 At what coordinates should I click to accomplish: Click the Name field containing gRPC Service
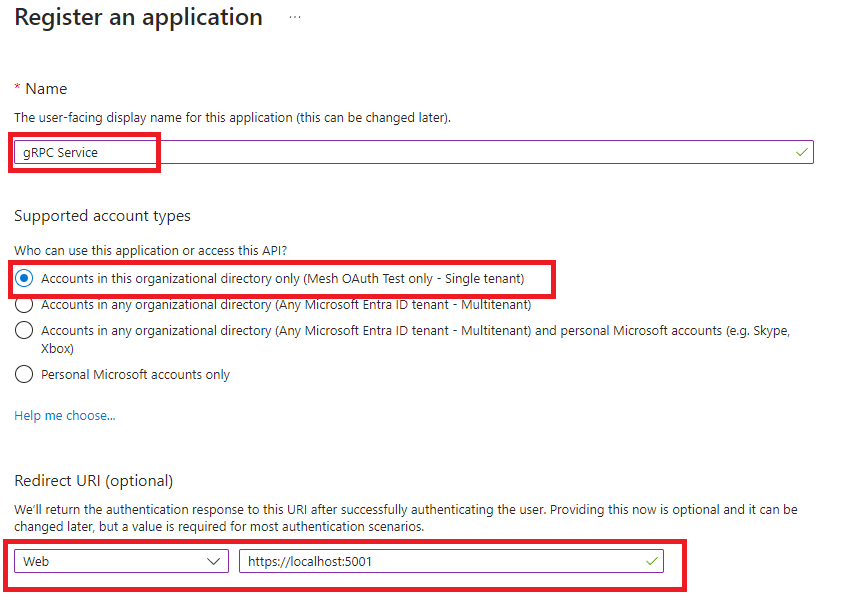tap(400, 152)
